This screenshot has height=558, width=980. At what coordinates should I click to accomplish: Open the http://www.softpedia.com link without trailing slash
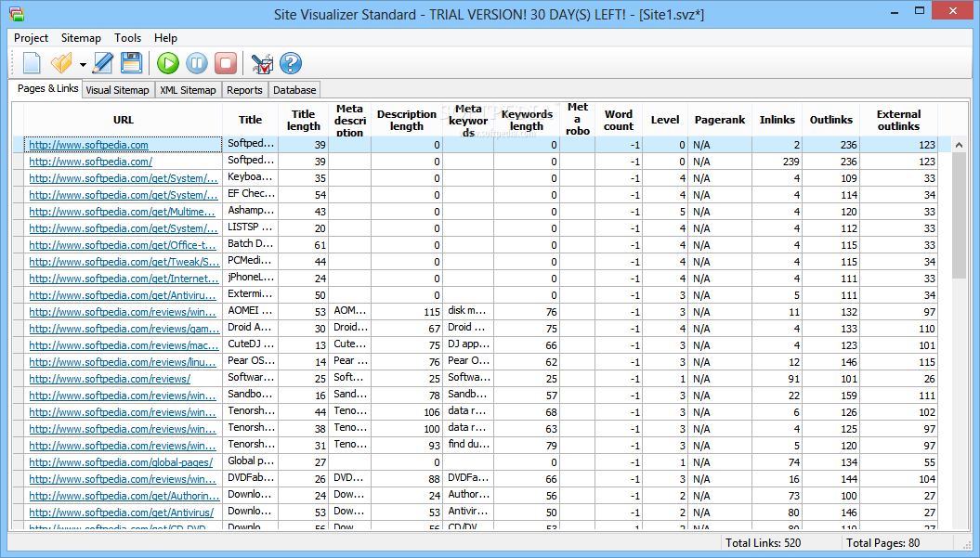coord(89,145)
